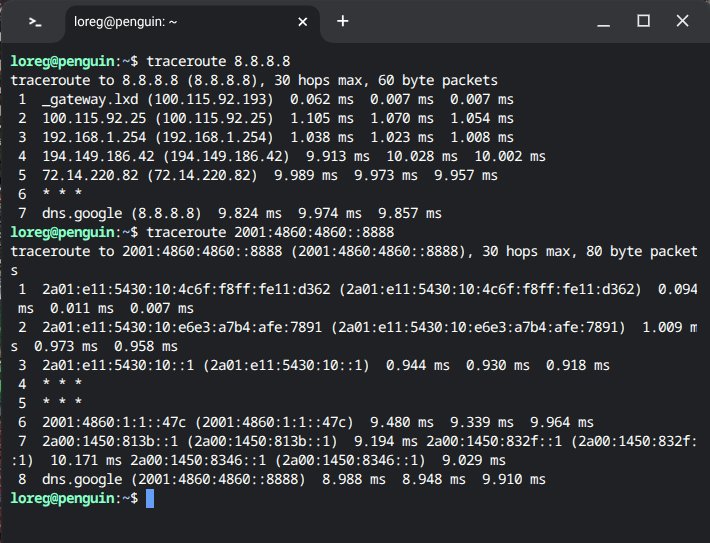Maximize the terminal window

click(x=643, y=21)
